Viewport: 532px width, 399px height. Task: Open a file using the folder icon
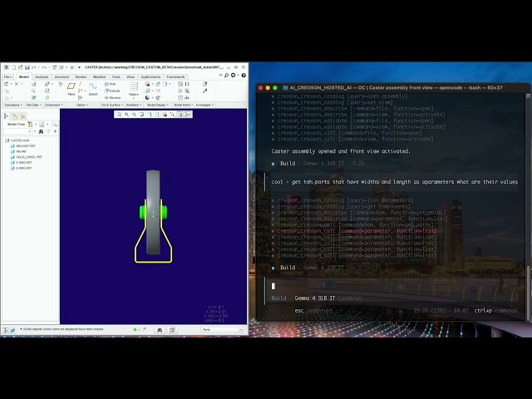20,67
